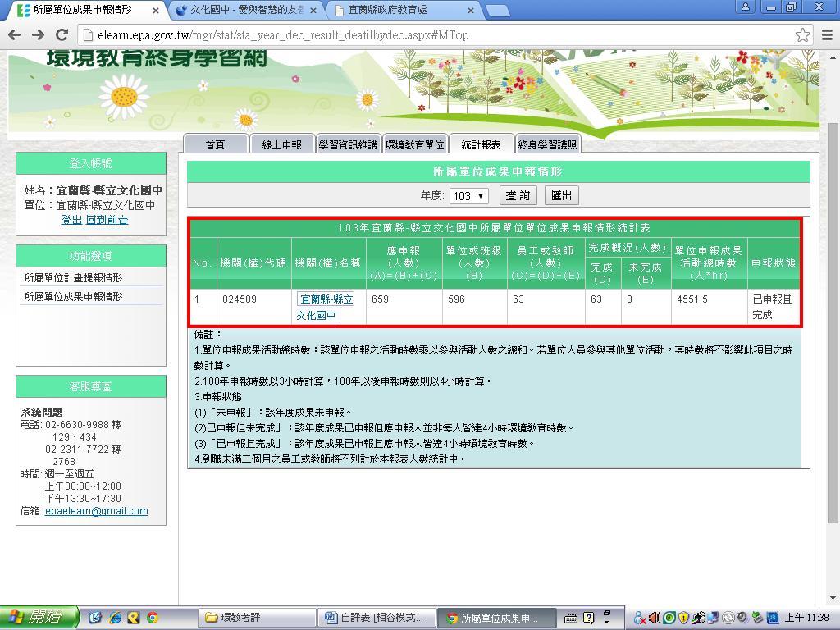Bookmark this page with the star icon

coord(802,34)
